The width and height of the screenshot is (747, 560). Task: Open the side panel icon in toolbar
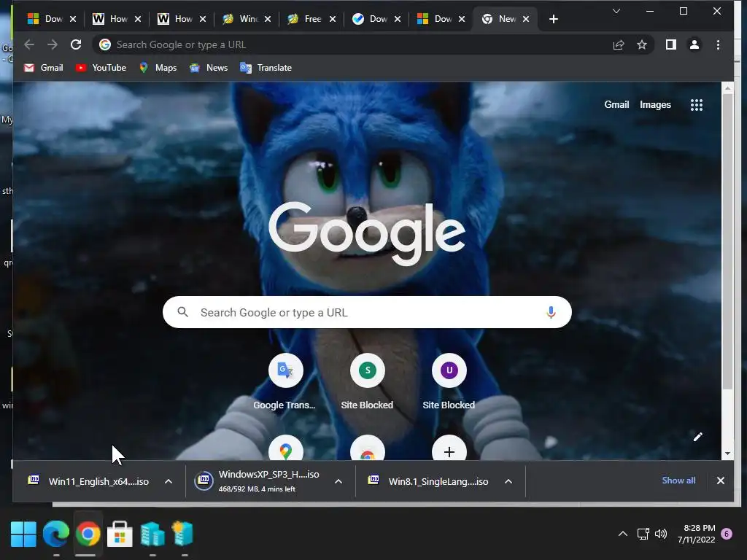click(671, 44)
